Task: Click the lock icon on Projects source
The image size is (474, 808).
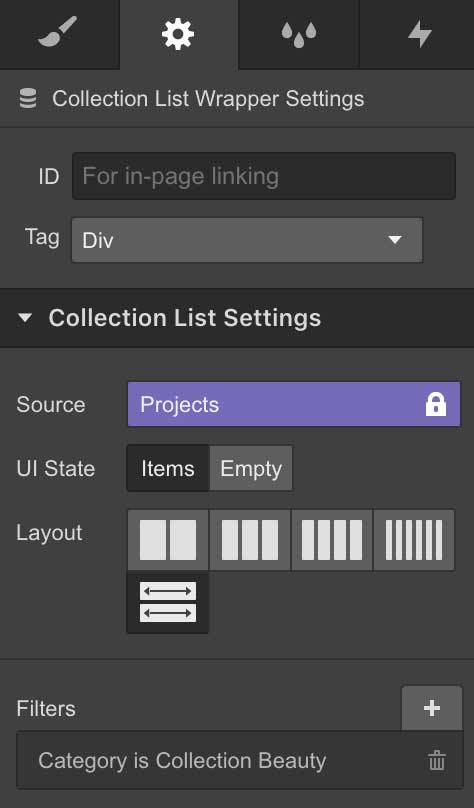Action: pos(435,405)
